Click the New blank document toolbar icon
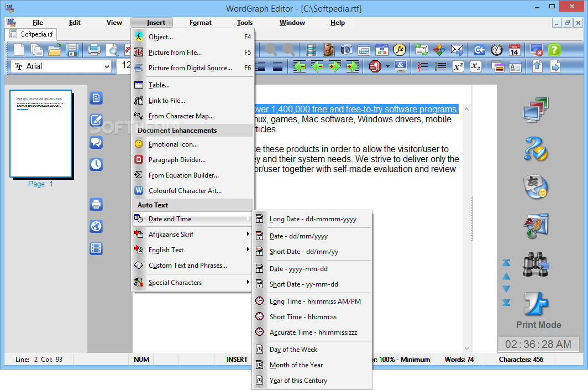Screen dimensions: 588x390 click(19, 50)
